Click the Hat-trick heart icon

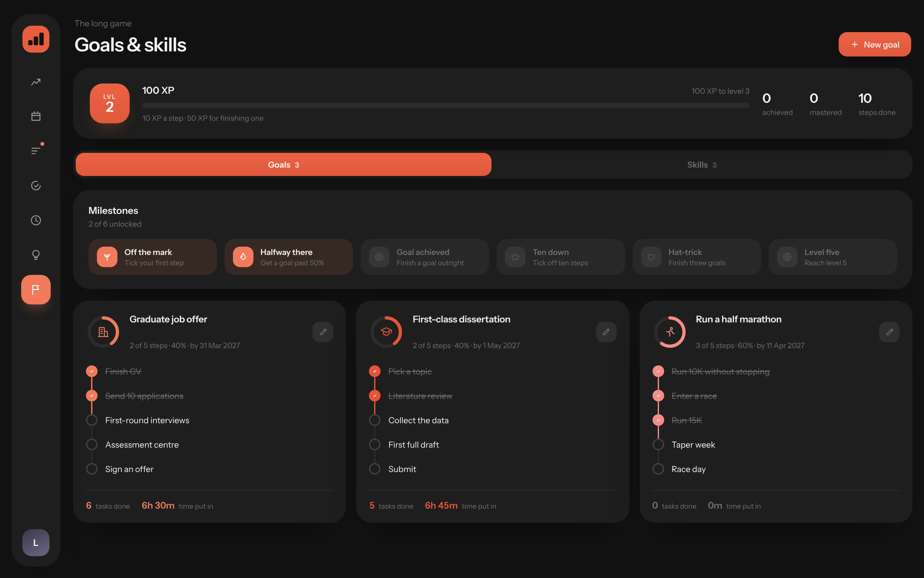click(651, 257)
